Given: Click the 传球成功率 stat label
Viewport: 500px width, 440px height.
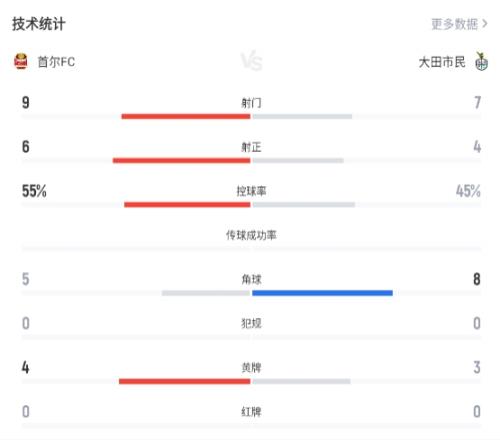Looking at the screenshot, I should click(x=251, y=235).
